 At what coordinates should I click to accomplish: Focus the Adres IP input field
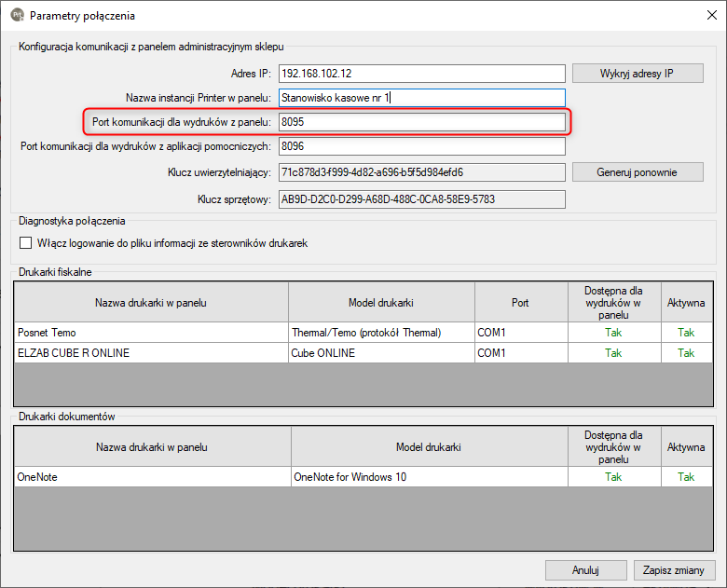click(x=421, y=74)
